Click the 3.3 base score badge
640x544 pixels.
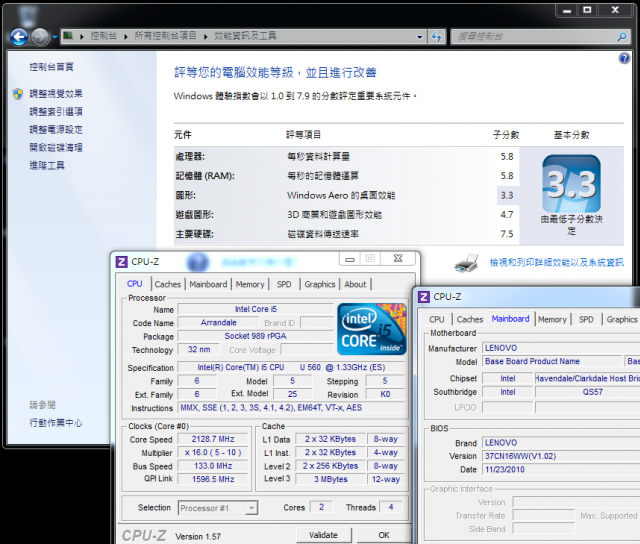[x=571, y=184]
